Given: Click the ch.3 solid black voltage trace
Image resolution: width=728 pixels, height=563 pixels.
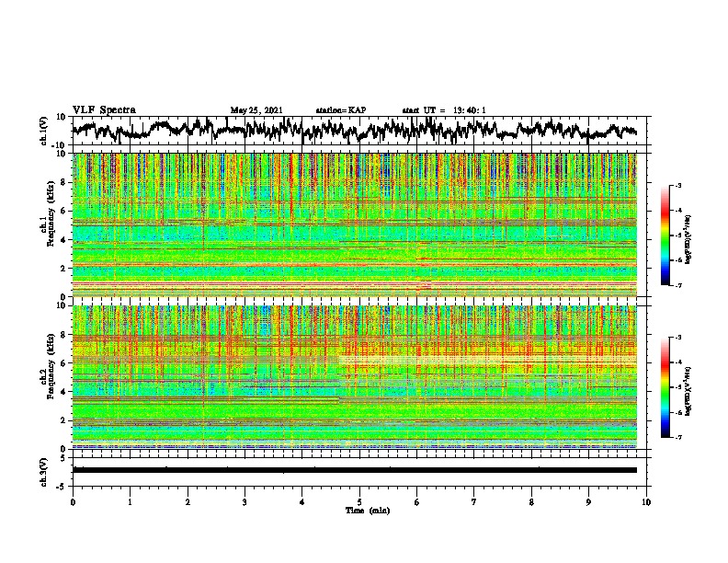Looking at the screenshot, I should pos(355,470).
